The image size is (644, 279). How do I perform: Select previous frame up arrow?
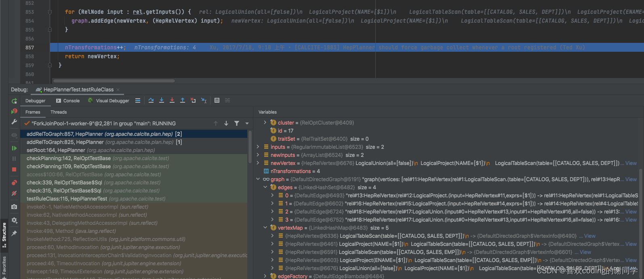(216, 123)
